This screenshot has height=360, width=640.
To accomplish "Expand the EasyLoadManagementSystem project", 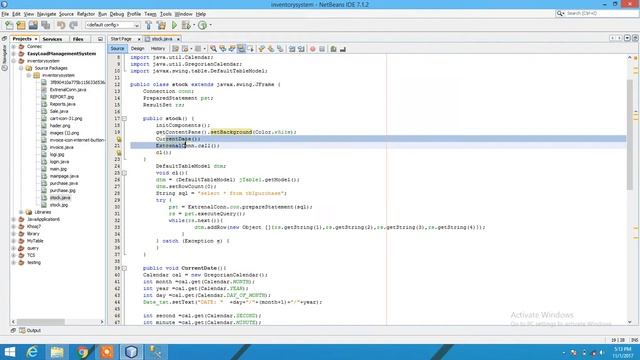I will click(x=14, y=54).
